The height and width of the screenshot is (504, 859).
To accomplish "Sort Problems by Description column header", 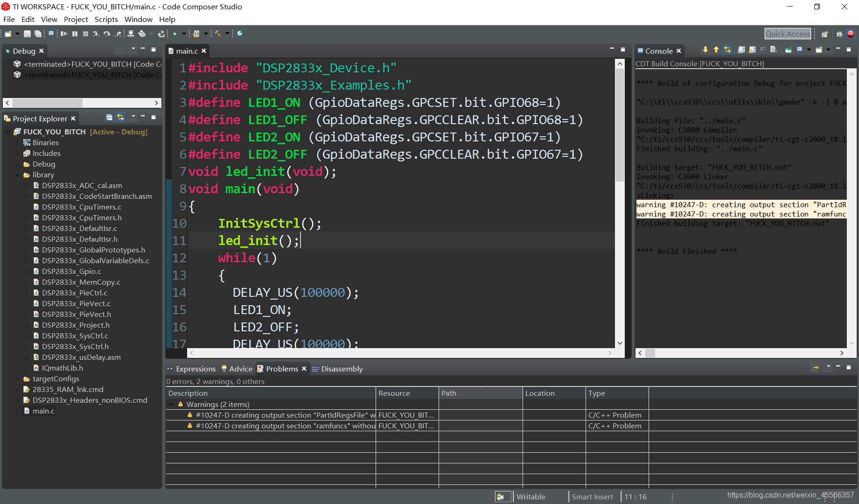I will (271, 393).
